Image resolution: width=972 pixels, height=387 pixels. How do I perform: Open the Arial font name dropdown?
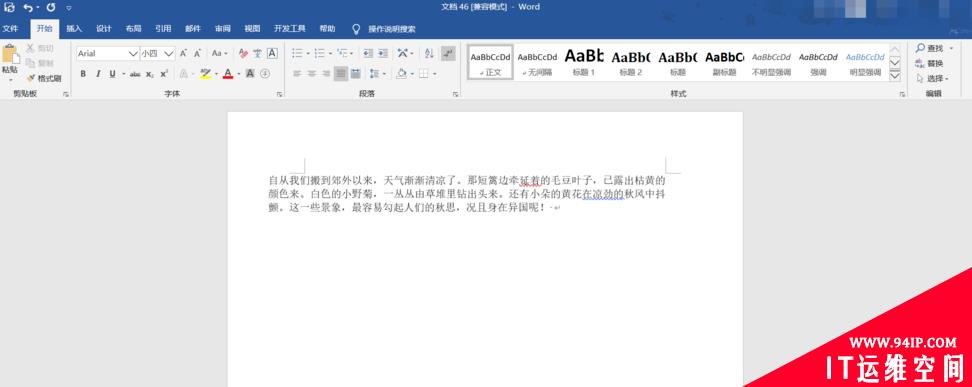click(x=133, y=54)
